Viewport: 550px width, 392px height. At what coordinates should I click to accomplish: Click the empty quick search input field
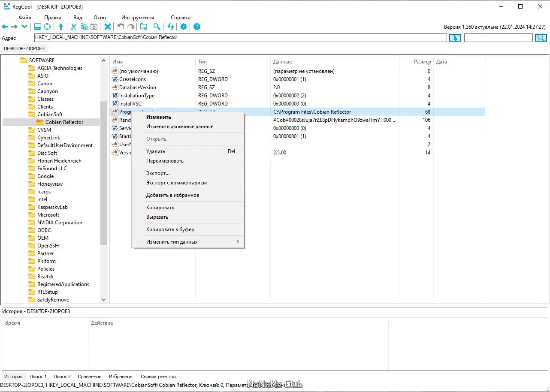499,38
